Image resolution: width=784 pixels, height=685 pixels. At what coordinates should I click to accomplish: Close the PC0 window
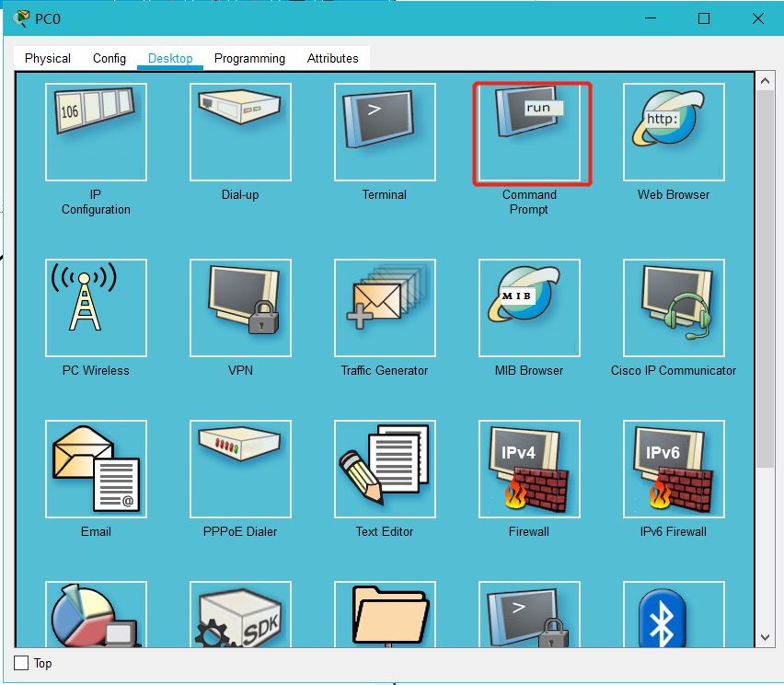coord(758,19)
